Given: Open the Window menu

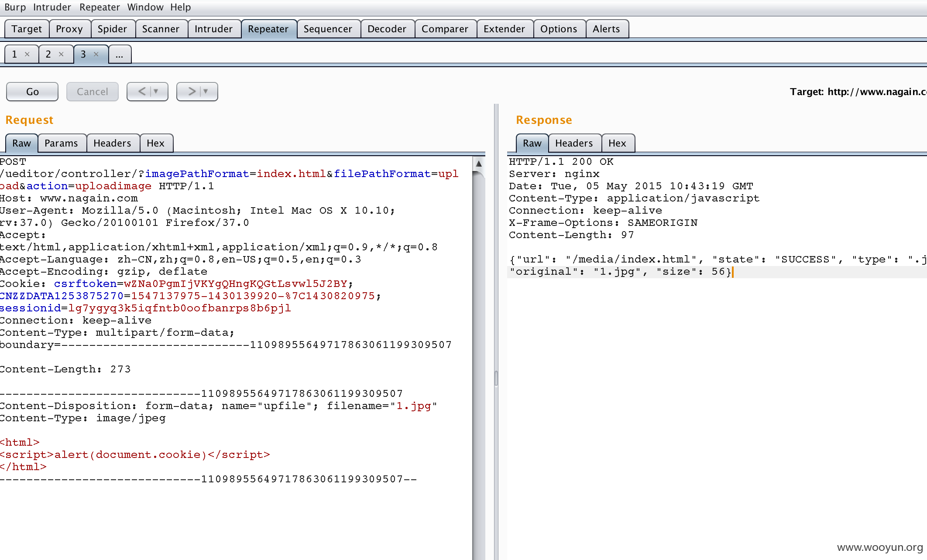Looking at the screenshot, I should click(x=145, y=7).
